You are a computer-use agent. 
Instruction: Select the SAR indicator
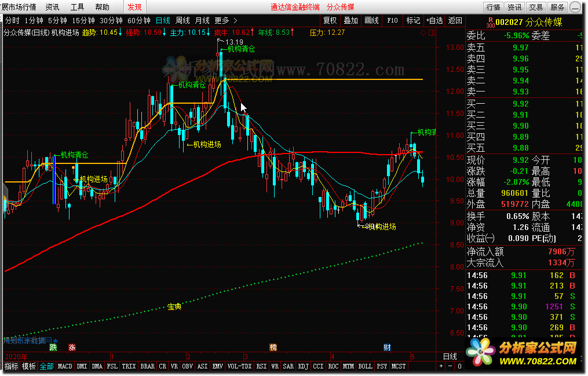(x=288, y=366)
